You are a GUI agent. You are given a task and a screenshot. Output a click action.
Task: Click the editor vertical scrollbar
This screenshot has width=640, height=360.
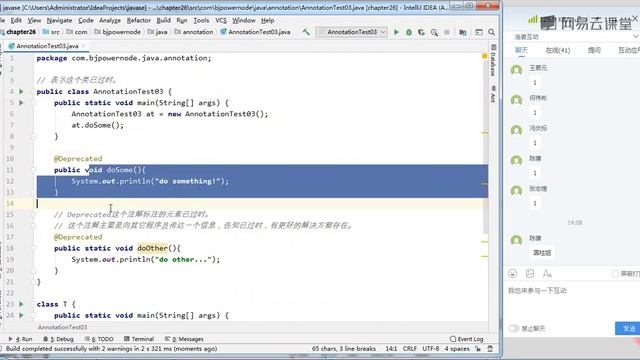coord(485,143)
